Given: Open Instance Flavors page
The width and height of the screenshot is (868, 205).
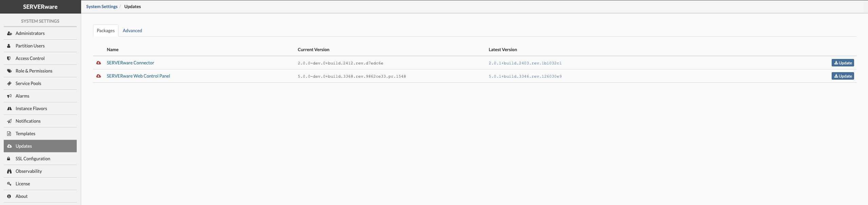Looking at the screenshot, I should 40,108.
